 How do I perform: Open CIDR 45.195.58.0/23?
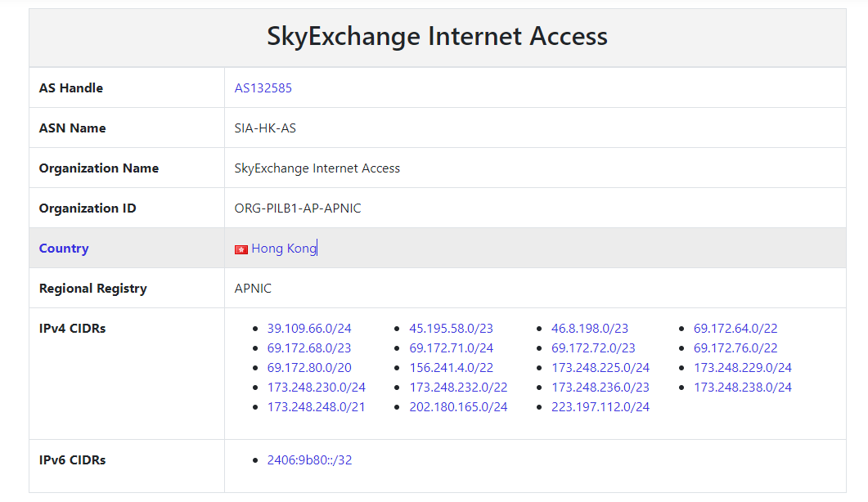[x=451, y=328]
